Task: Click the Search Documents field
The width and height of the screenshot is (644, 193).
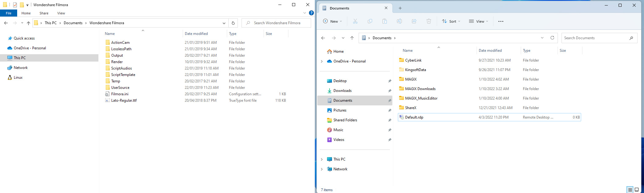Action: click(599, 38)
